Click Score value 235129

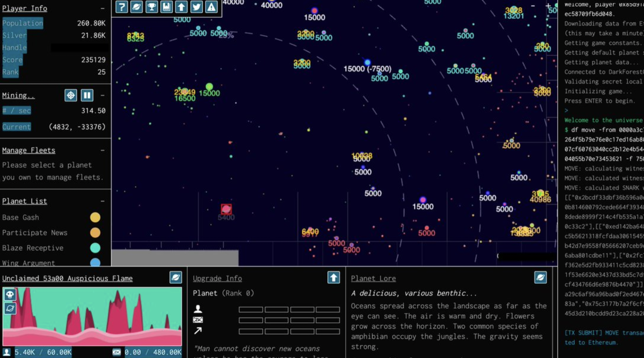tap(93, 60)
